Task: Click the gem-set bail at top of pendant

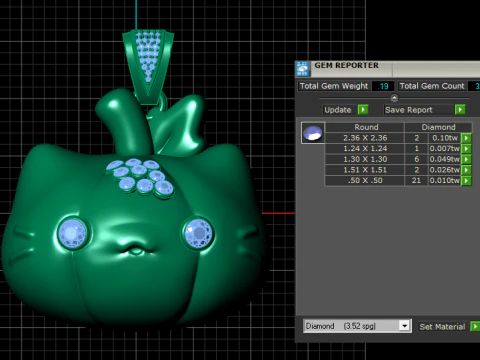Action: pos(148,66)
